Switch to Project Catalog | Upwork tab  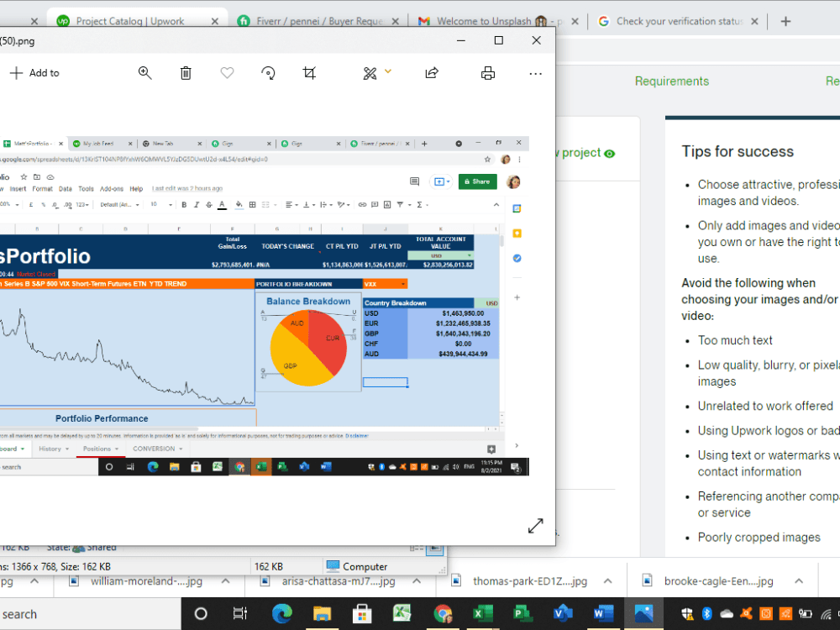[x=129, y=21]
